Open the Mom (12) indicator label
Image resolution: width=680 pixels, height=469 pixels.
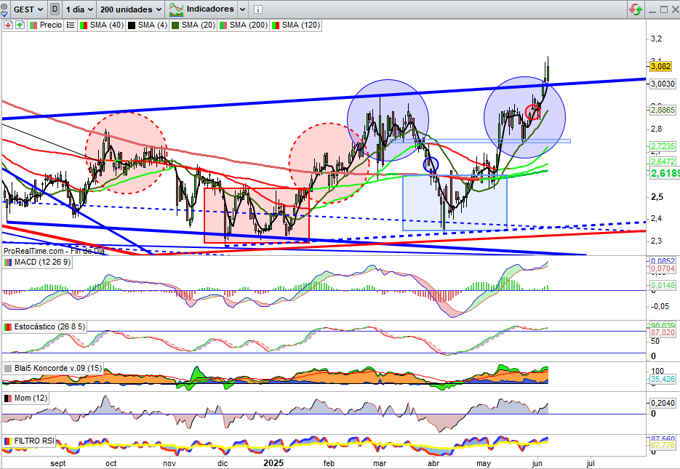(31, 398)
